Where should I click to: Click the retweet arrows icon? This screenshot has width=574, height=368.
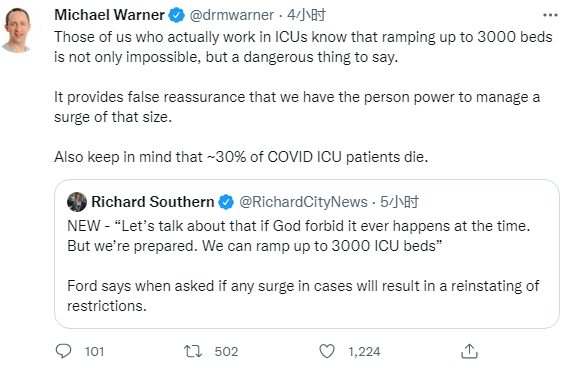(193, 351)
